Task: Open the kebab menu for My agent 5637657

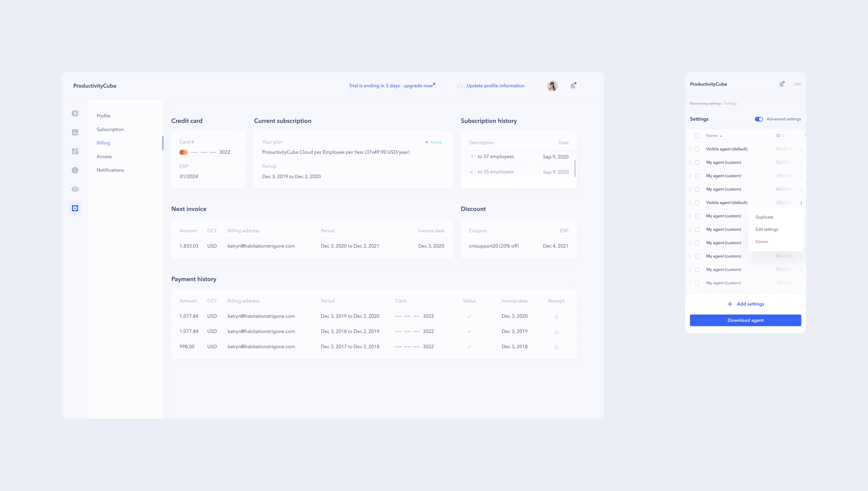Action: click(x=801, y=163)
